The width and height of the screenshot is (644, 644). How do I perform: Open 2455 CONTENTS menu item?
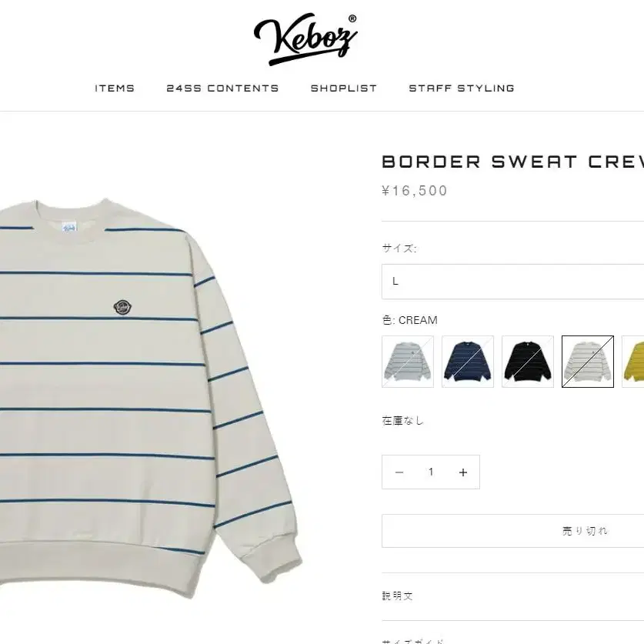(x=222, y=88)
